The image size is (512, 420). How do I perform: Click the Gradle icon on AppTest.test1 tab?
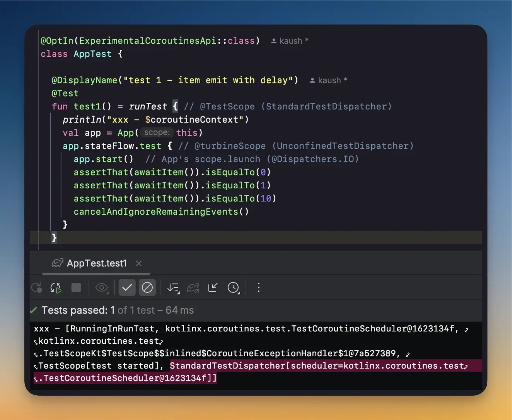pyautogui.click(x=57, y=263)
